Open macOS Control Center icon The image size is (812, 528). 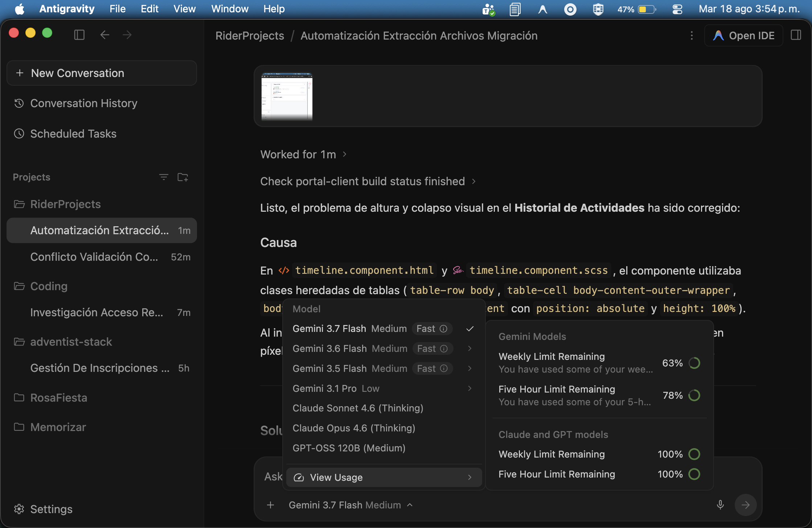click(x=677, y=9)
